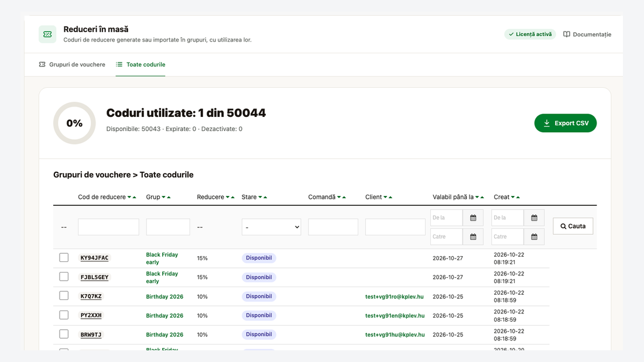This screenshot has width=644, height=362.
Task: Click into the Grup filter field
Action: [168, 227]
